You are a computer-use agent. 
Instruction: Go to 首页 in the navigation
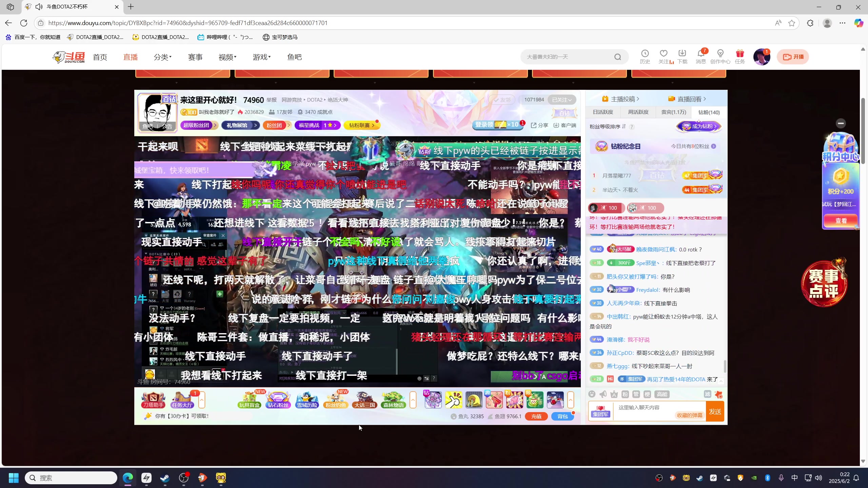click(x=100, y=57)
